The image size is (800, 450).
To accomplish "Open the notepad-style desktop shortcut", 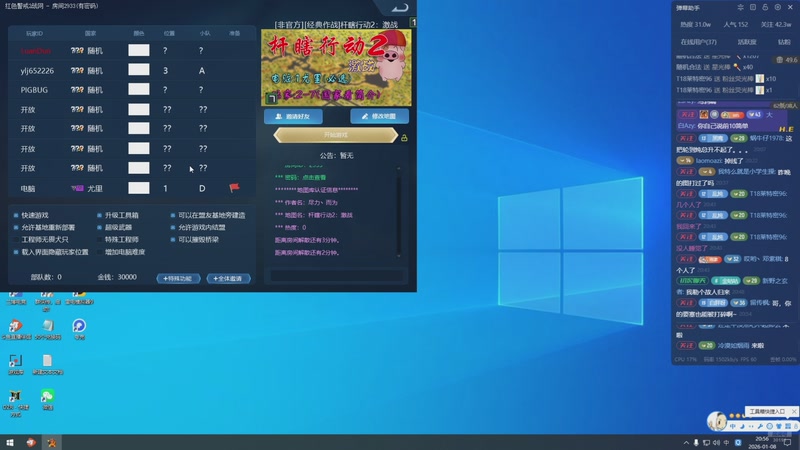I will (47, 326).
